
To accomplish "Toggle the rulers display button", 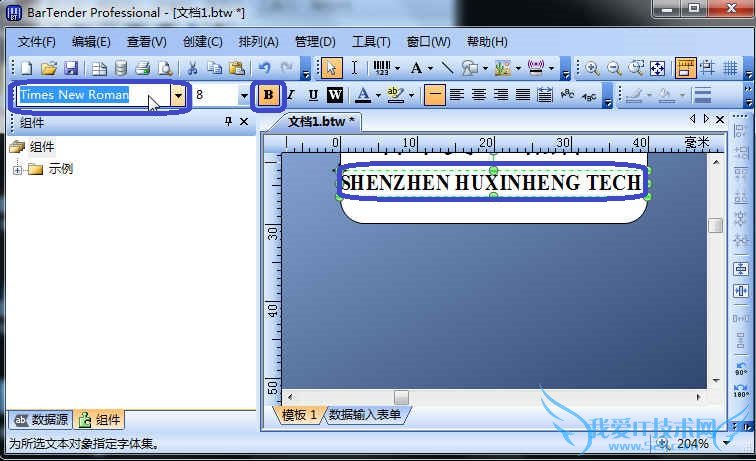I will [x=686, y=68].
